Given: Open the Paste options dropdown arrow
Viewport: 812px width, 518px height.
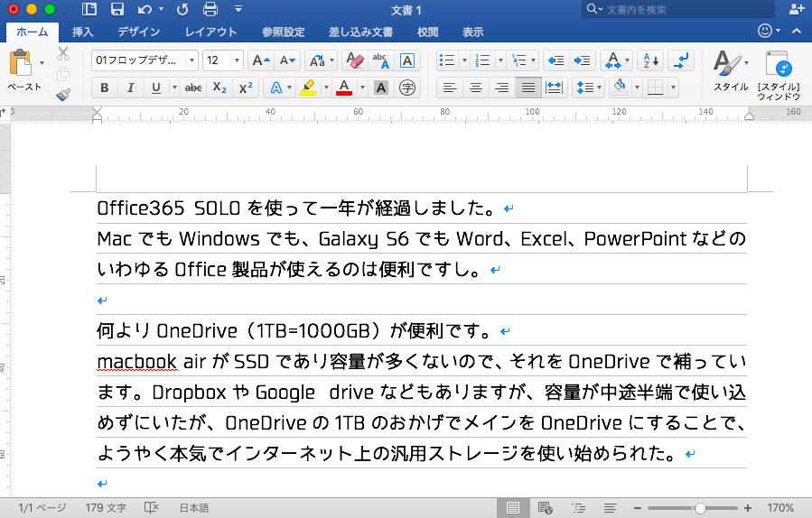Looking at the screenshot, I should click(42, 62).
